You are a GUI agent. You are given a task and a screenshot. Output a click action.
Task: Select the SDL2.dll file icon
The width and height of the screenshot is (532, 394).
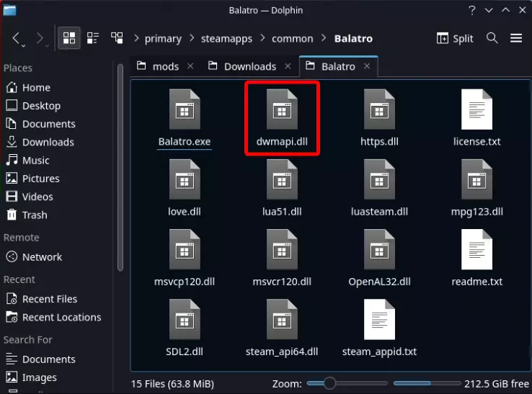tap(185, 319)
